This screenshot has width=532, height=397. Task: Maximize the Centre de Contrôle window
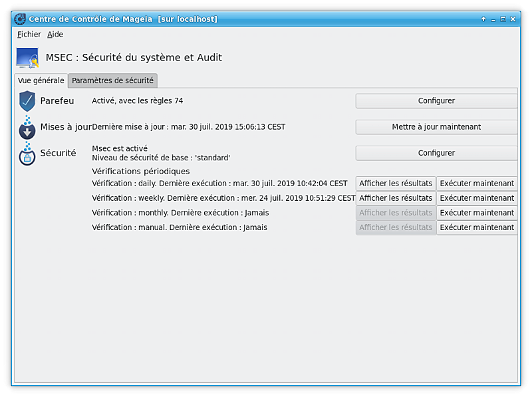click(503, 19)
